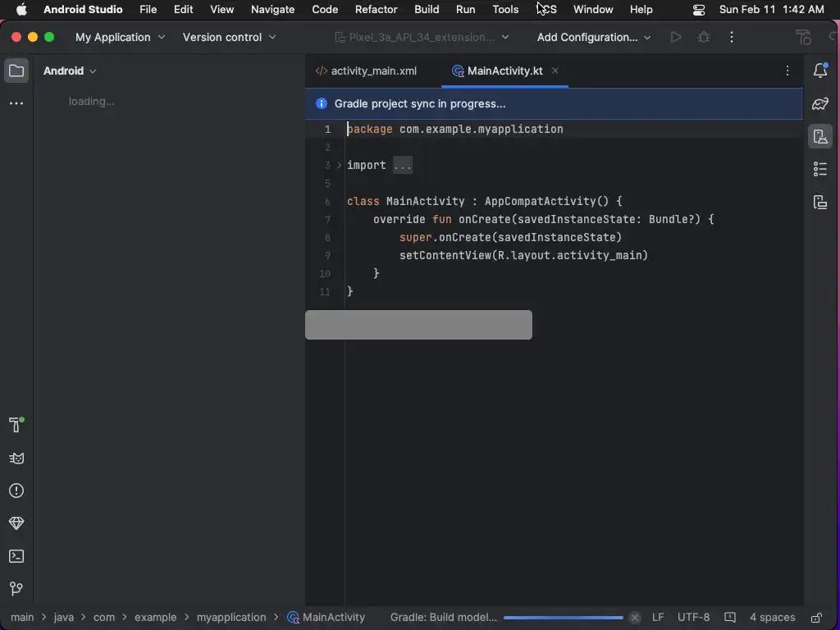The width and height of the screenshot is (840, 630).
Task: Open the Edit menu
Action: click(x=183, y=10)
